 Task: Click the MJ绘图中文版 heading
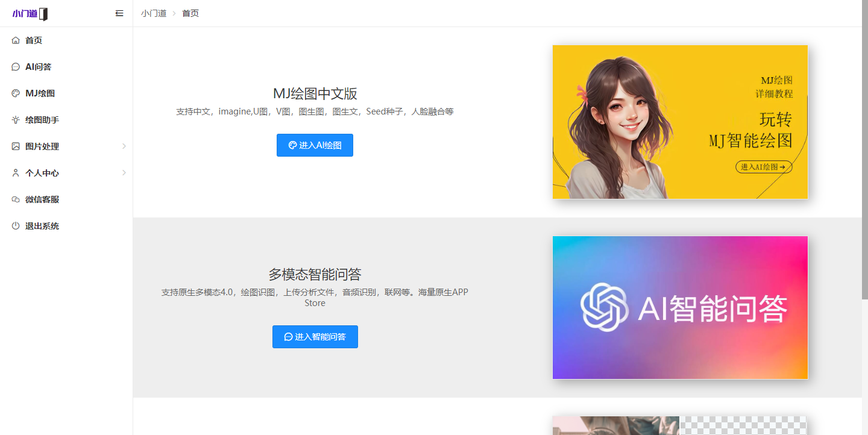point(315,93)
